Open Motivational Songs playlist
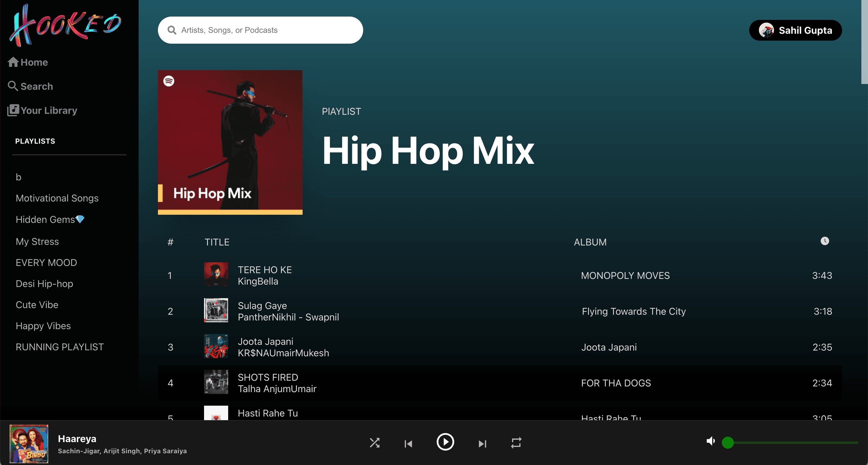 pos(57,198)
